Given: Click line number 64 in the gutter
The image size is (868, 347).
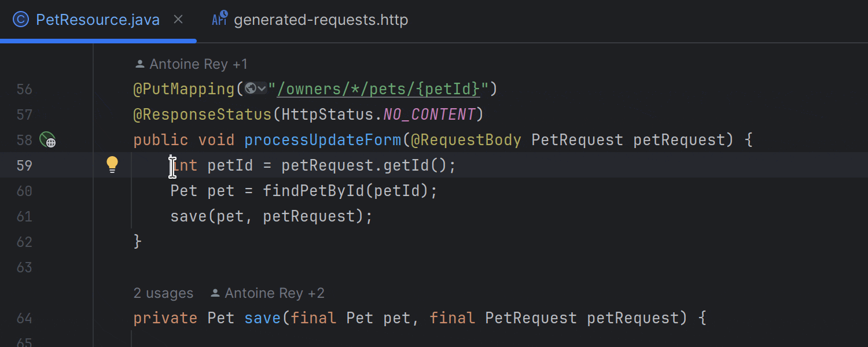Looking at the screenshot, I should click(24, 318).
